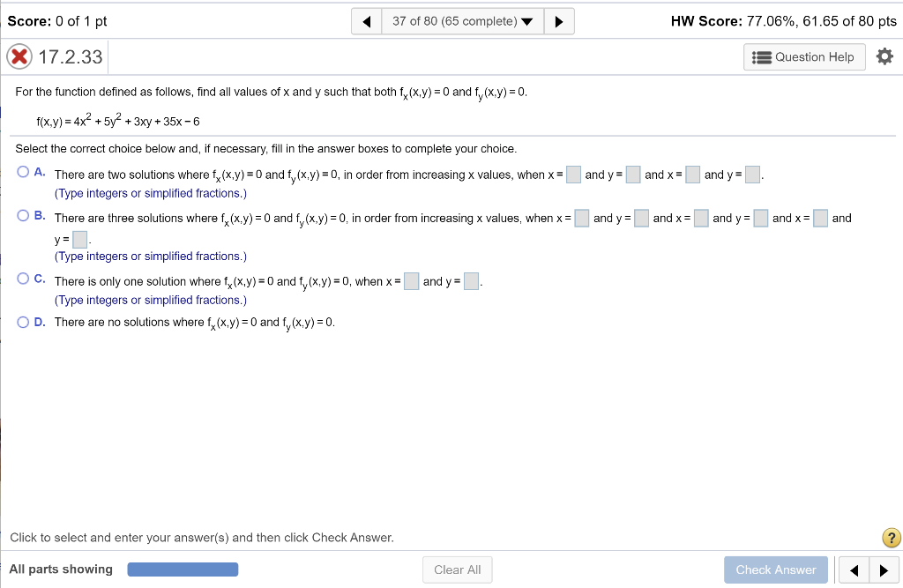Click second y answer box in option A
Image resolution: width=903 pixels, height=588 pixels.
pos(752,175)
